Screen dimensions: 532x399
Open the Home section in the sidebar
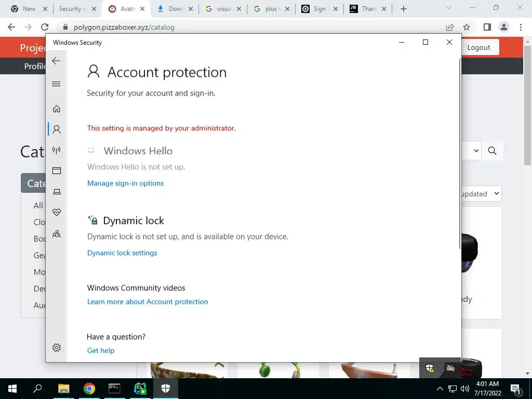pos(57,109)
